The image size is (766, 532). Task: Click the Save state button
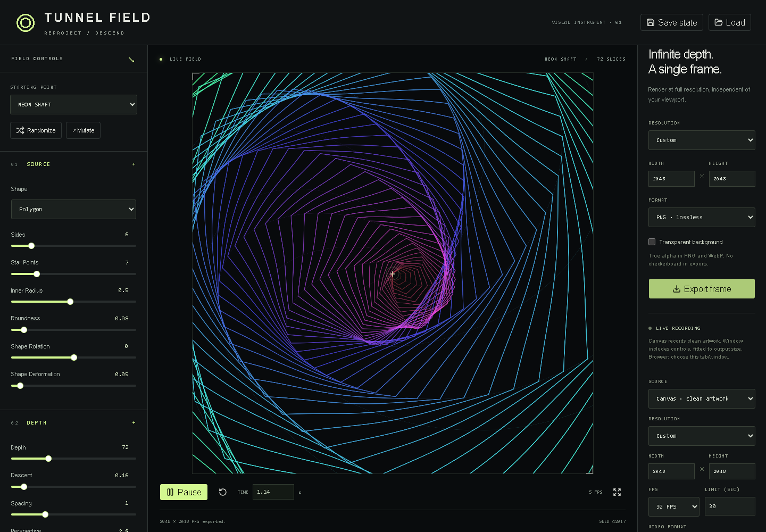[672, 22]
